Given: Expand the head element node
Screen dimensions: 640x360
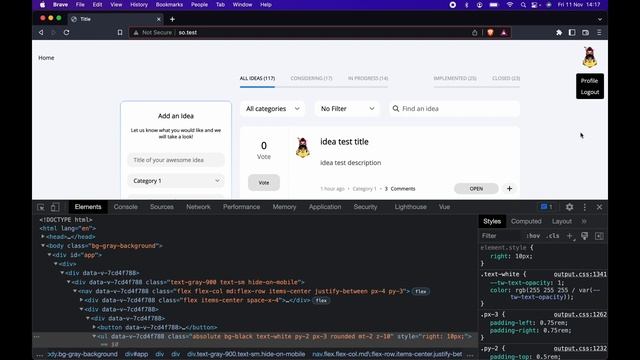Looking at the screenshot, I should click(x=43, y=237).
